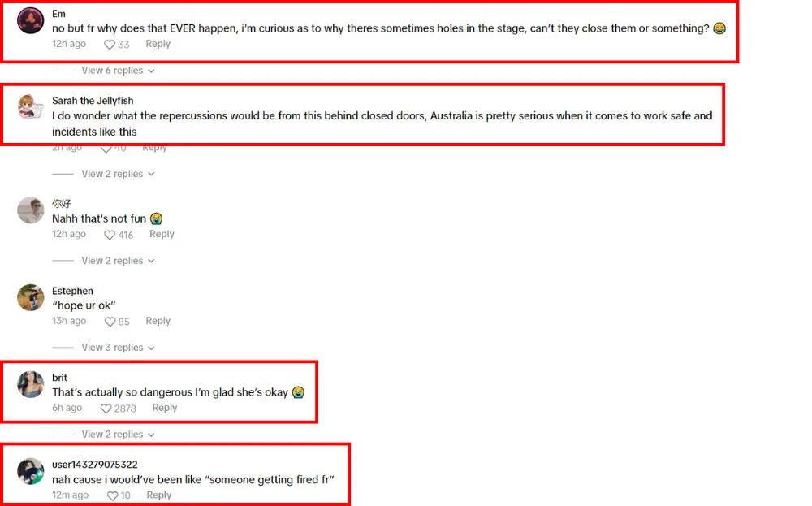Like Estephen's 'hope ur ok' comment
812x506 pixels.
[110, 322]
